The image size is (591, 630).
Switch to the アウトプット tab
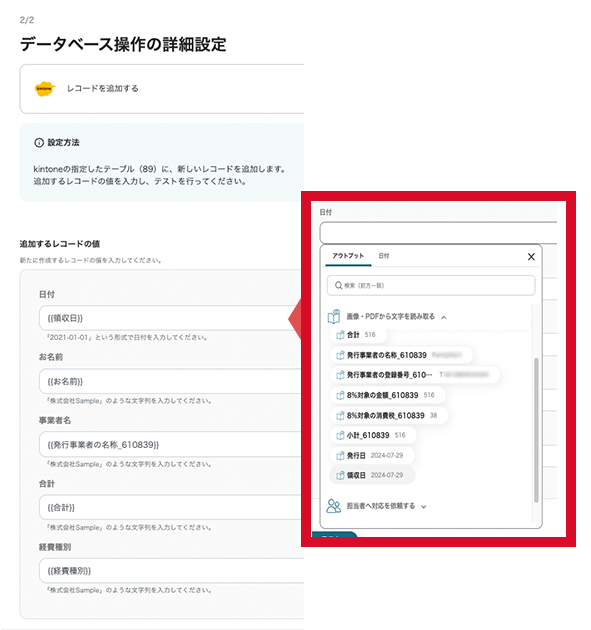tap(348, 256)
